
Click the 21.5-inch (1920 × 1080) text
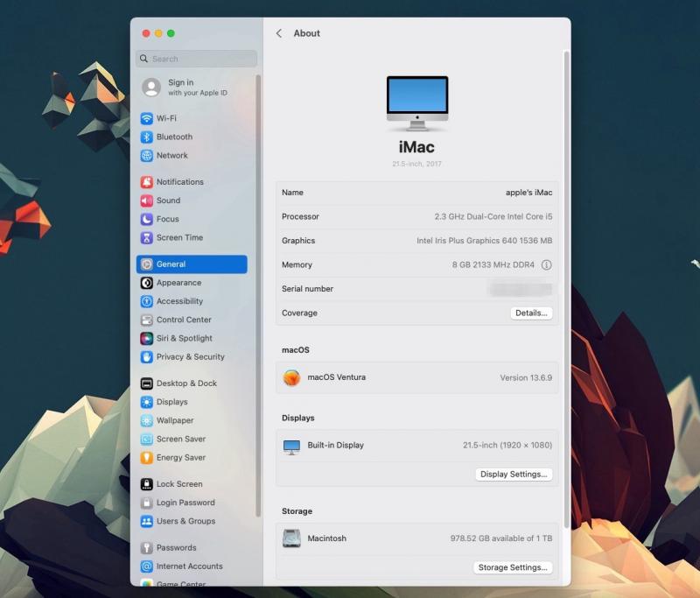click(x=507, y=446)
